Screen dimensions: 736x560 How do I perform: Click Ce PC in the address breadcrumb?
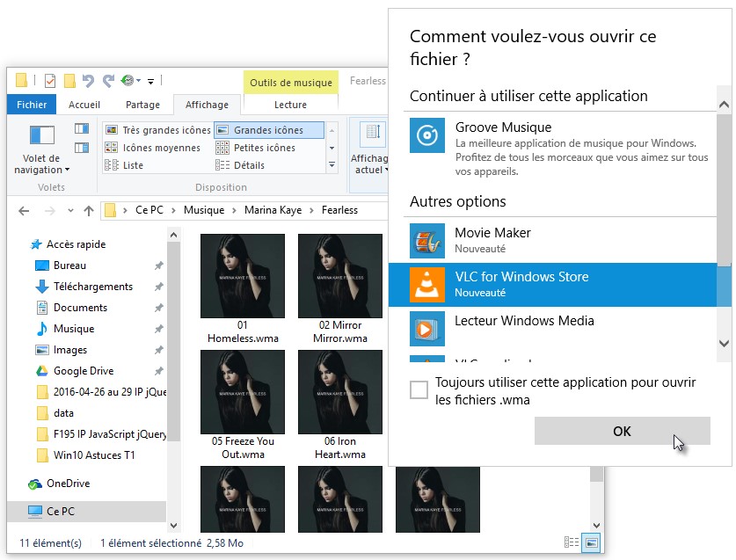[149, 211]
